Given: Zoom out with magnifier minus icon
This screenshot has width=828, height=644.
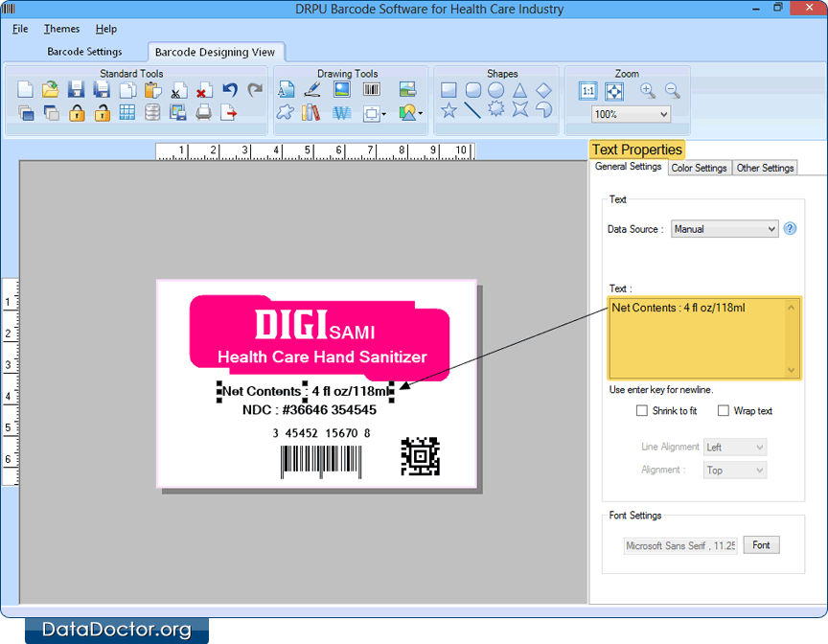Looking at the screenshot, I should pos(672,91).
